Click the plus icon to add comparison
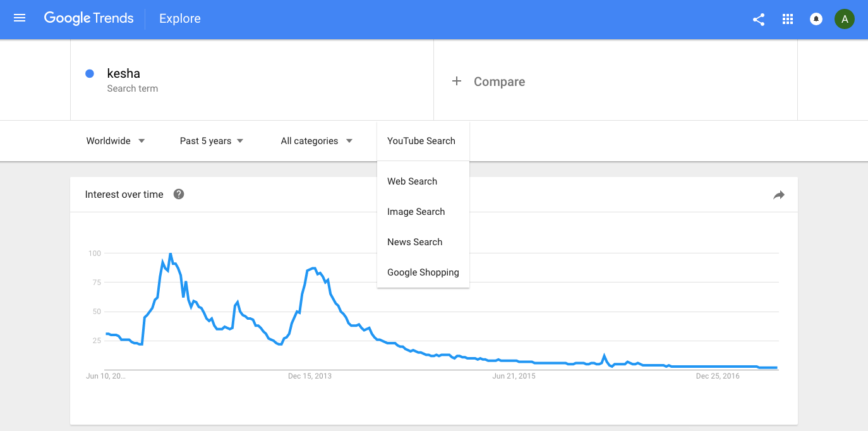Image resolution: width=868 pixels, height=431 pixels. (x=457, y=82)
